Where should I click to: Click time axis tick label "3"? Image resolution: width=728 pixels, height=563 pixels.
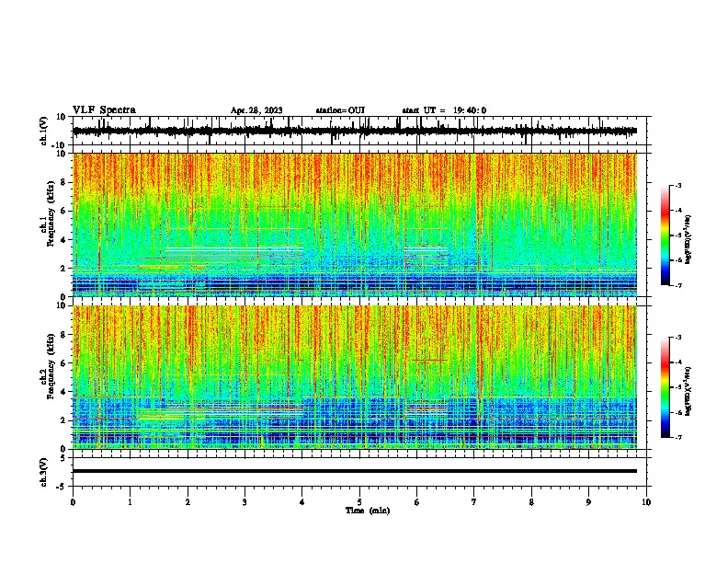tap(245, 502)
